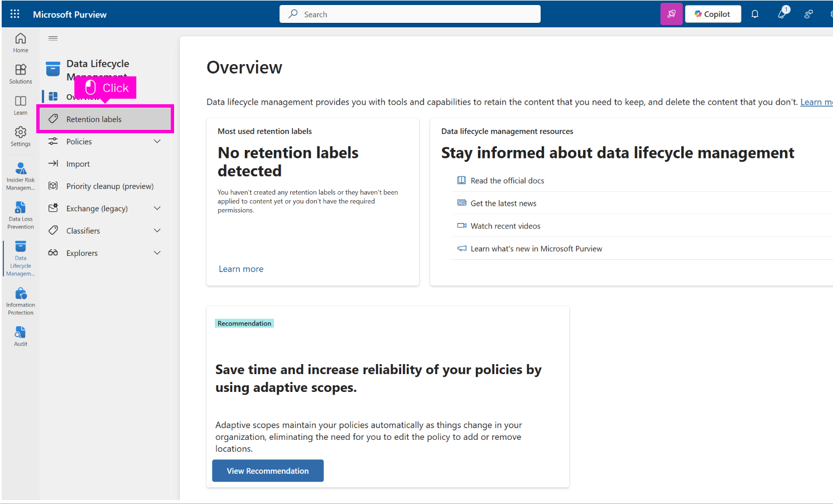This screenshot has height=504, width=833.
Task: Click the Search input field
Action: tap(410, 14)
